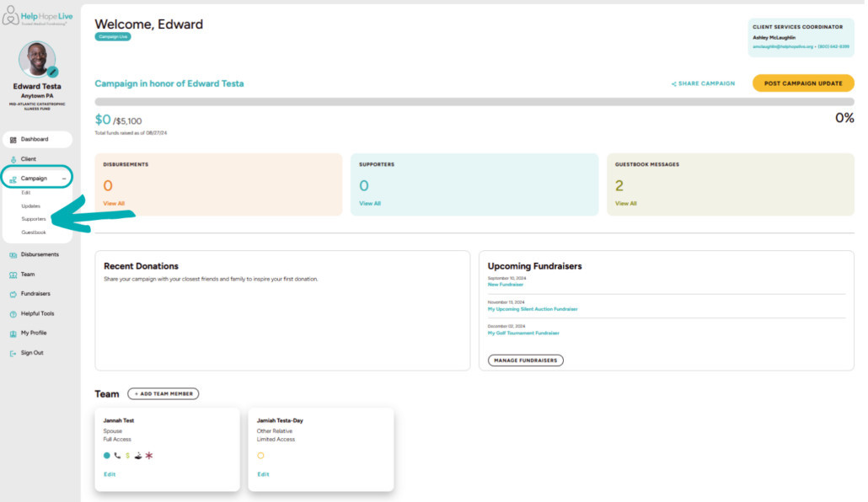The image size is (868, 502).
Task: Open Guestbook under the Campaign submenu
Action: tap(34, 232)
